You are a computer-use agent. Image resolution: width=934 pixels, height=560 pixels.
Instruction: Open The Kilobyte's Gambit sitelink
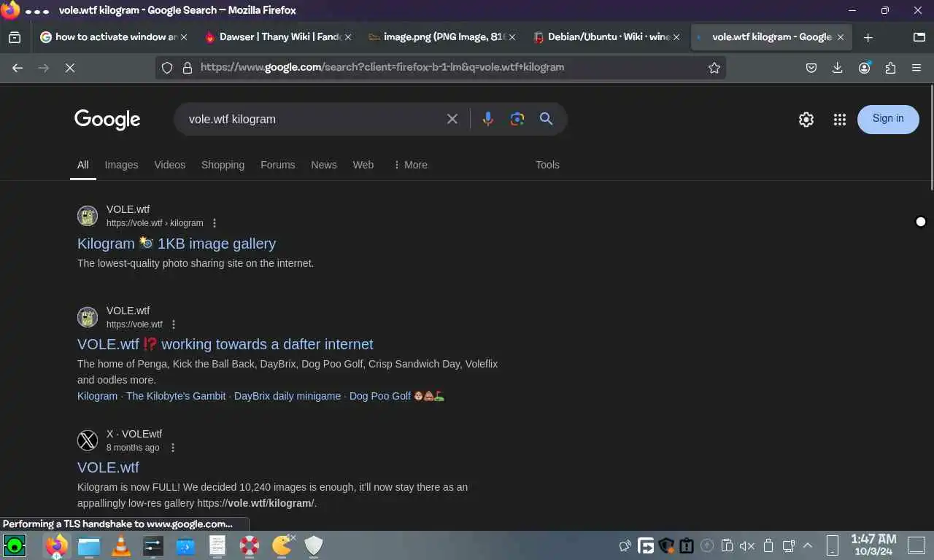point(176,396)
